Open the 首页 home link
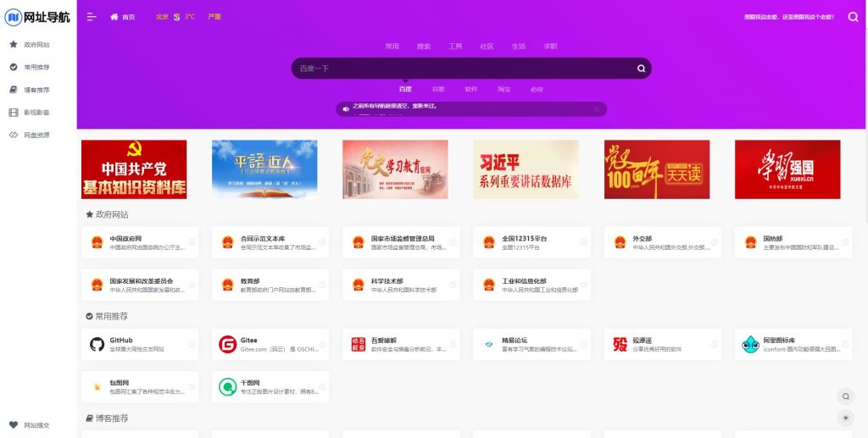Viewport: 868px width, 438px height. [x=123, y=17]
